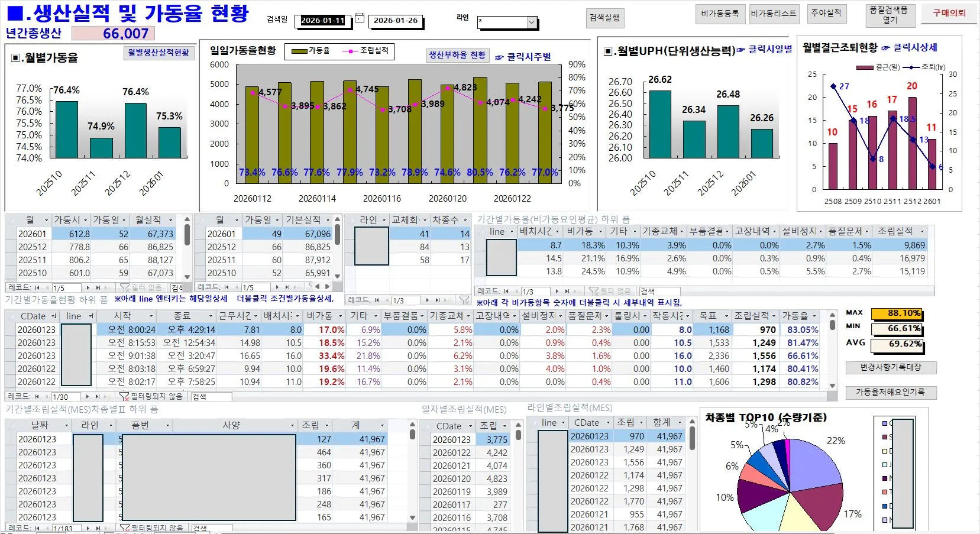Open the 변경사항기록대장 change log
The width and height of the screenshot is (980, 534).
[x=891, y=368]
